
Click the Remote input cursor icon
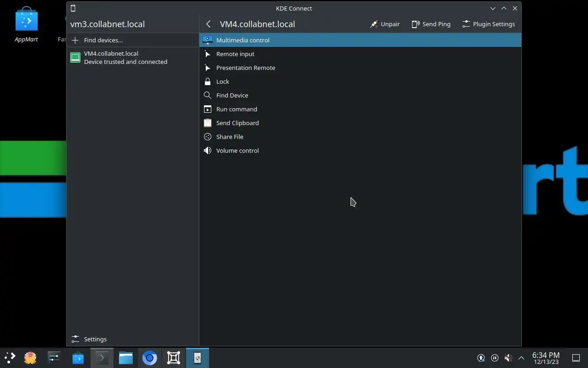(208, 54)
